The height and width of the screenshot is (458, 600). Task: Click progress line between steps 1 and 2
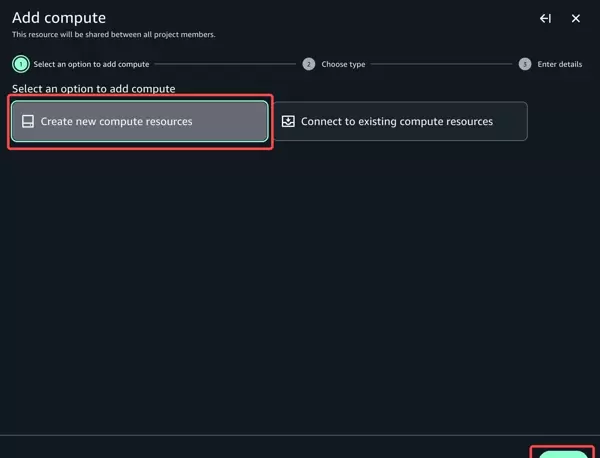(226, 64)
